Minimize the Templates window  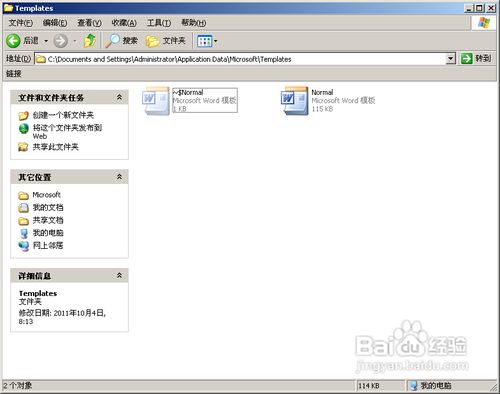click(x=469, y=8)
